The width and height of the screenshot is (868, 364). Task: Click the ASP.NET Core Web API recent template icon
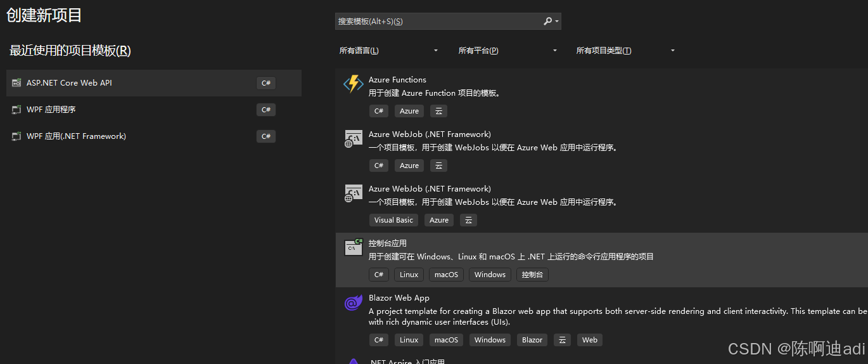click(16, 83)
